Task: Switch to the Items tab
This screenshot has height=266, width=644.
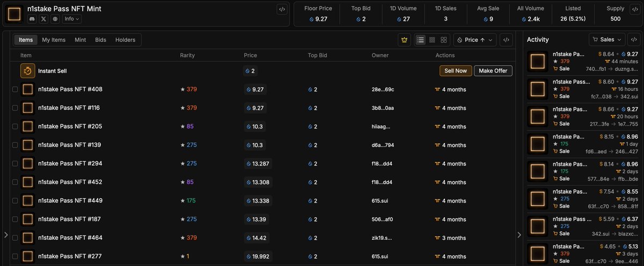Action: click(26, 40)
